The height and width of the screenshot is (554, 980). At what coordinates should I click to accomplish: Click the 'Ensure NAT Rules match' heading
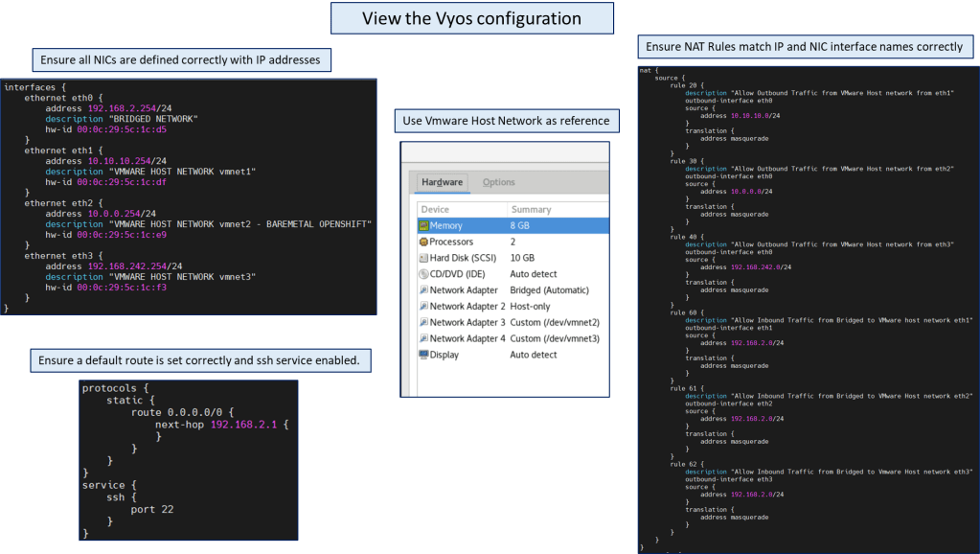click(x=805, y=46)
